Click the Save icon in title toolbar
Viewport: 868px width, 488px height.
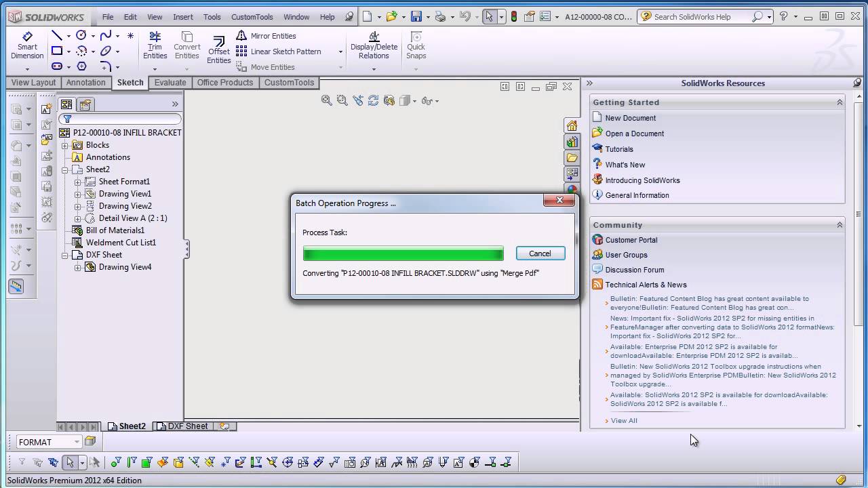(x=416, y=16)
